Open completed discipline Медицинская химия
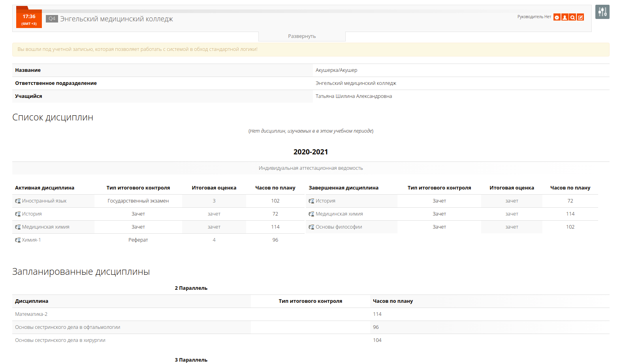Screen dimensions: 623x364 click(x=339, y=214)
